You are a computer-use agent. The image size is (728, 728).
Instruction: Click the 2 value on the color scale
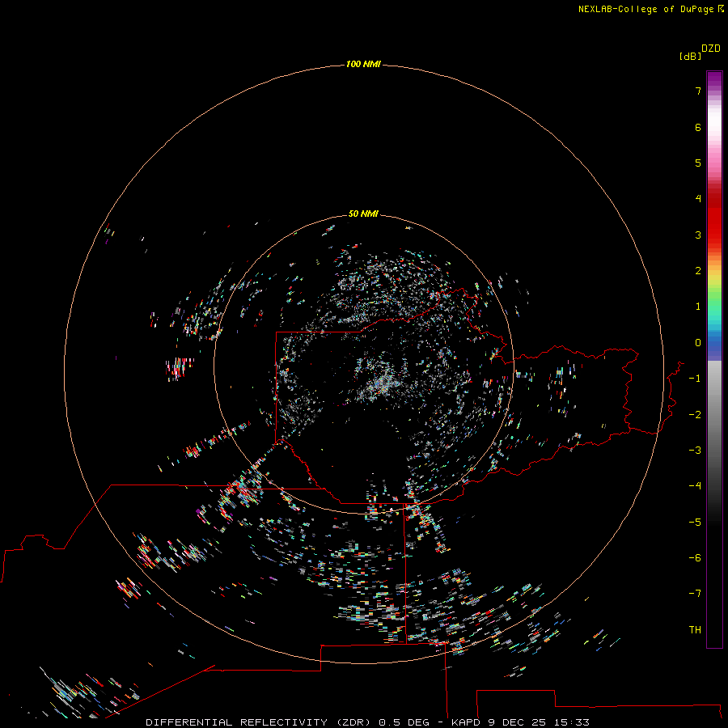698,271
